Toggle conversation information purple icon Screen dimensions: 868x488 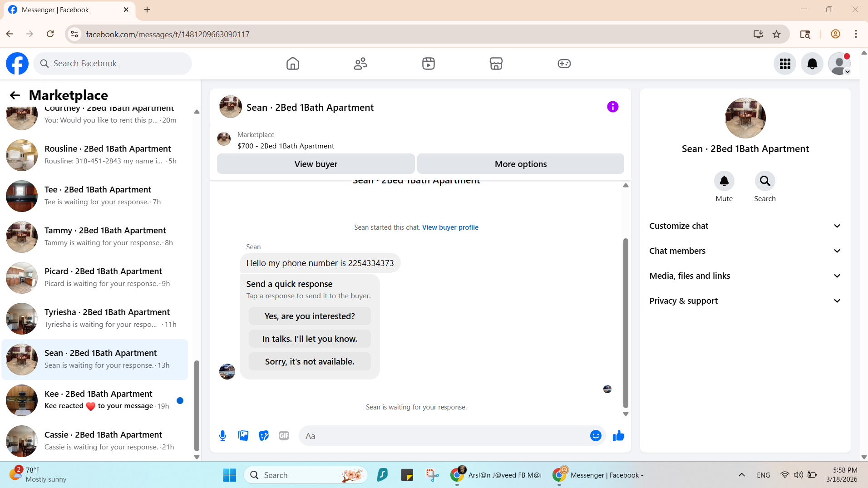coord(613,107)
